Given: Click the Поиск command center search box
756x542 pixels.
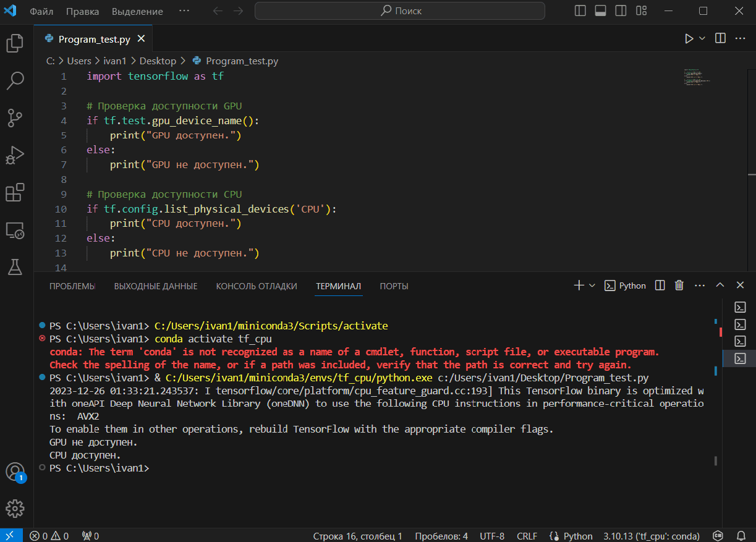Looking at the screenshot, I should click(x=400, y=11).
